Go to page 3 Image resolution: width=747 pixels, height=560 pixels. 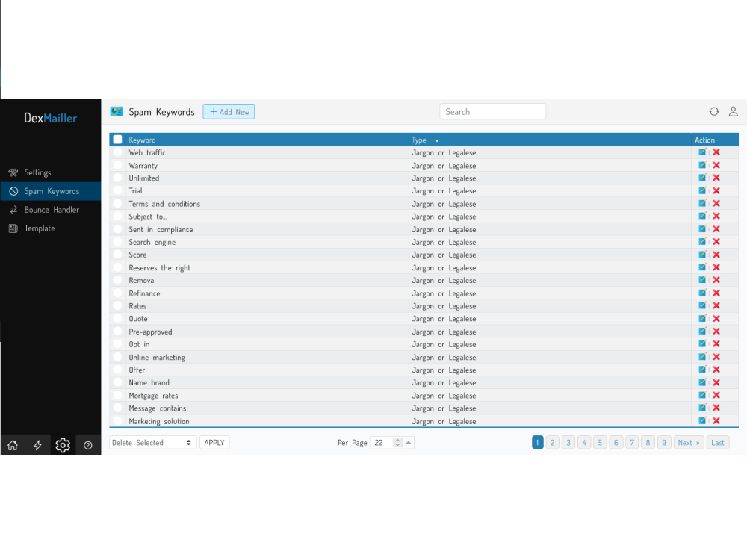click(568, 442)
